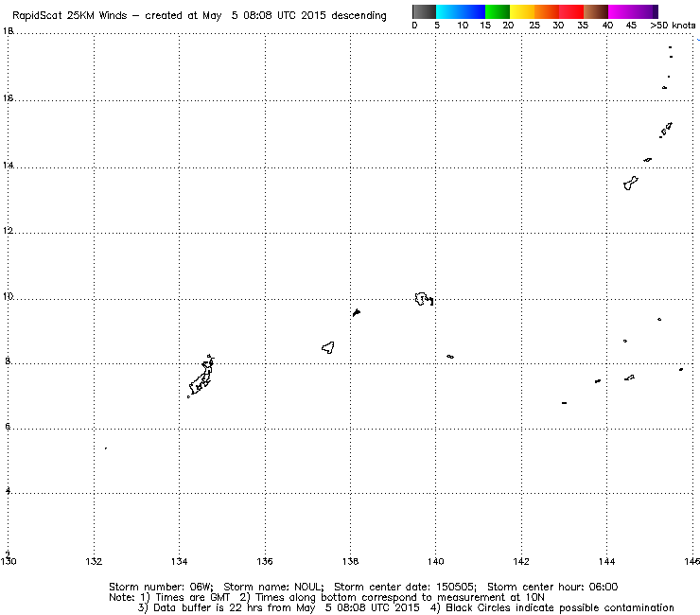Viewport: 700px width, 615px height.
Task: Click the red 30-35 knots color swatch
Action: (571, 11)
